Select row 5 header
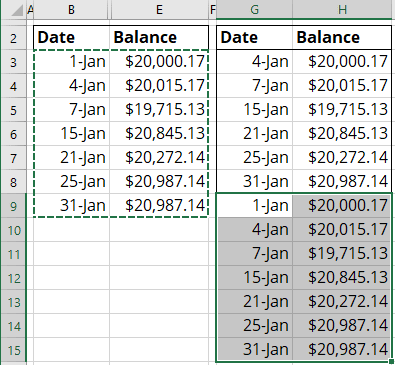 pyautogui.click(x=13, y=110)
